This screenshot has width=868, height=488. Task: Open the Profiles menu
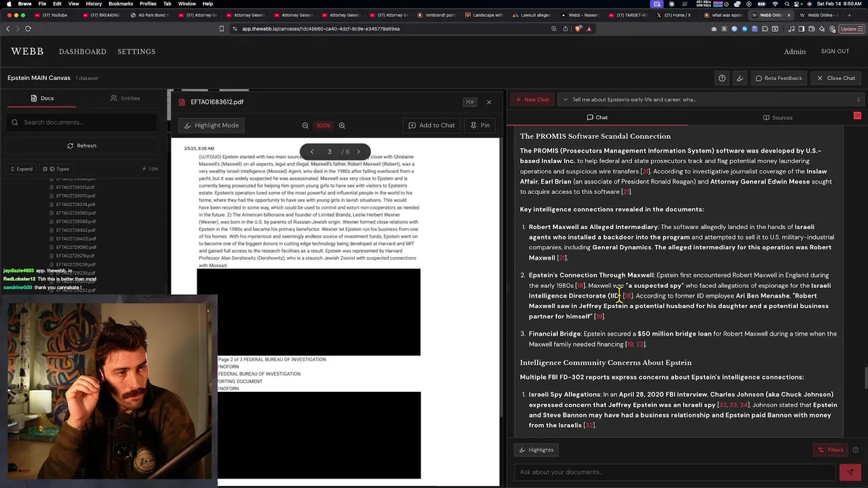(x=148, y=3)
